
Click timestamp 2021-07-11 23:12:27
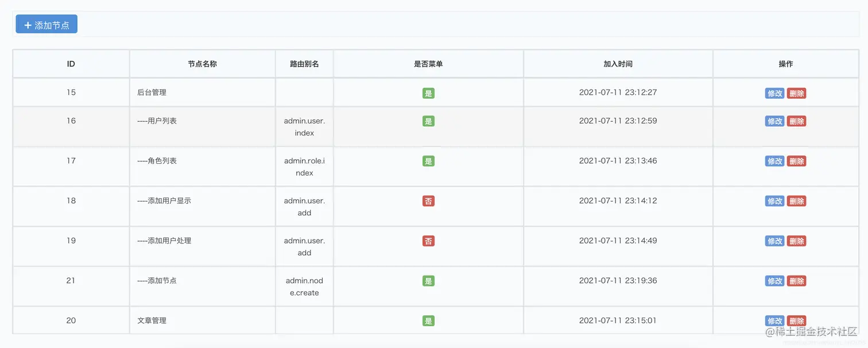(x=618, y=92)
